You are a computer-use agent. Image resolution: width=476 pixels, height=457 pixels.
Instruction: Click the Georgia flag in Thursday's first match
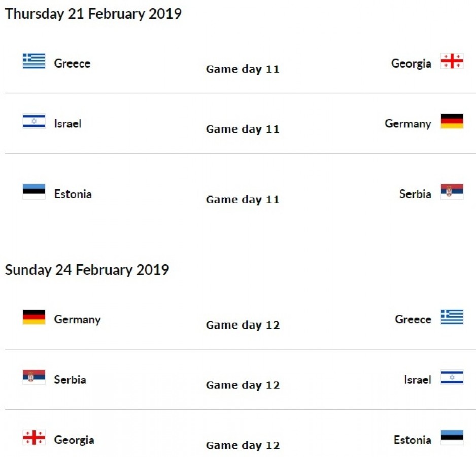pyautogui.click(x=452, y=61)
